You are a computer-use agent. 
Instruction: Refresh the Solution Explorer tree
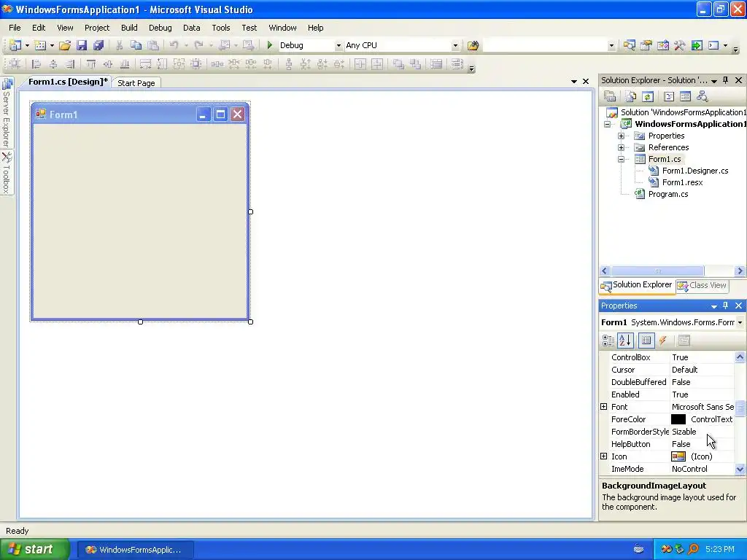tap(648, 97)
